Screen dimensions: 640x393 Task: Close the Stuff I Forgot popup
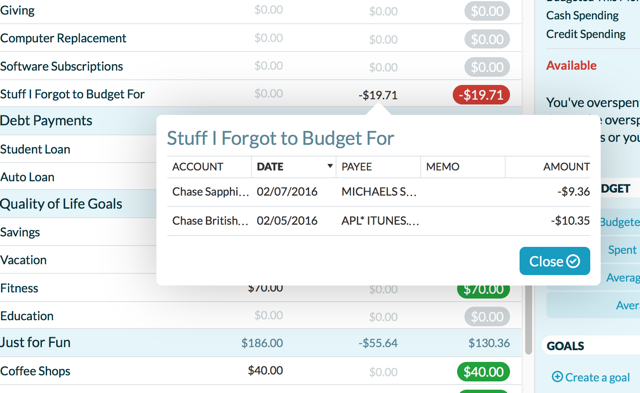pyautogui.click(x=554, y=261)
